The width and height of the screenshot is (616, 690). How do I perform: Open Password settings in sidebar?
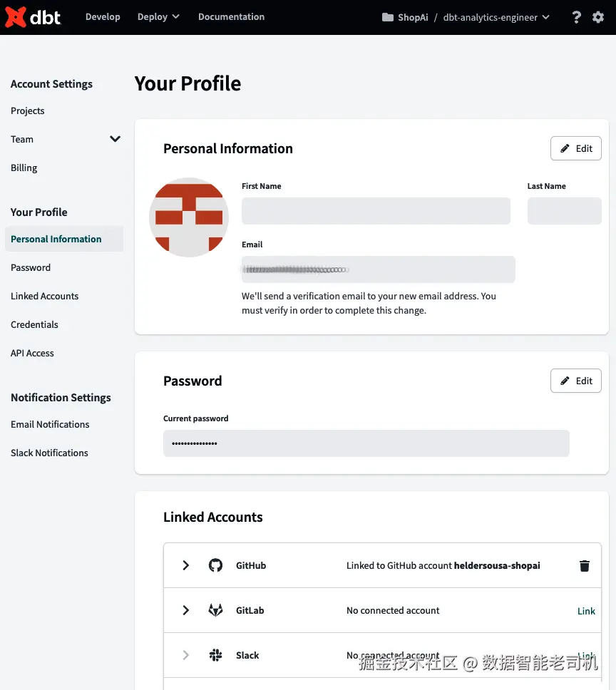tap(31, 267)
